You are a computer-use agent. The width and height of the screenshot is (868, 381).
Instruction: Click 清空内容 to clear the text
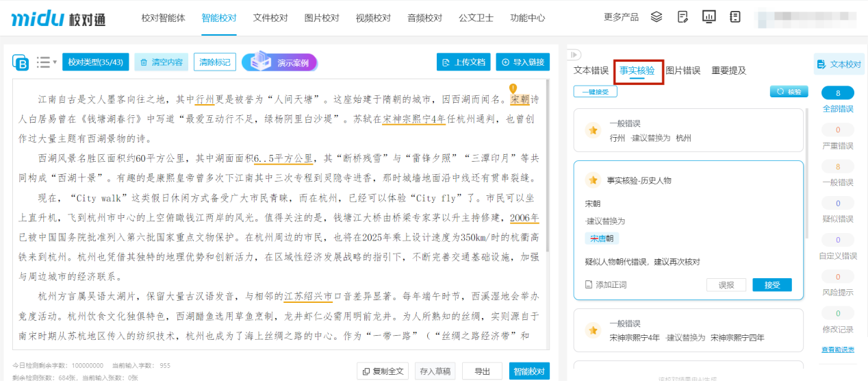tap(162, 62)
